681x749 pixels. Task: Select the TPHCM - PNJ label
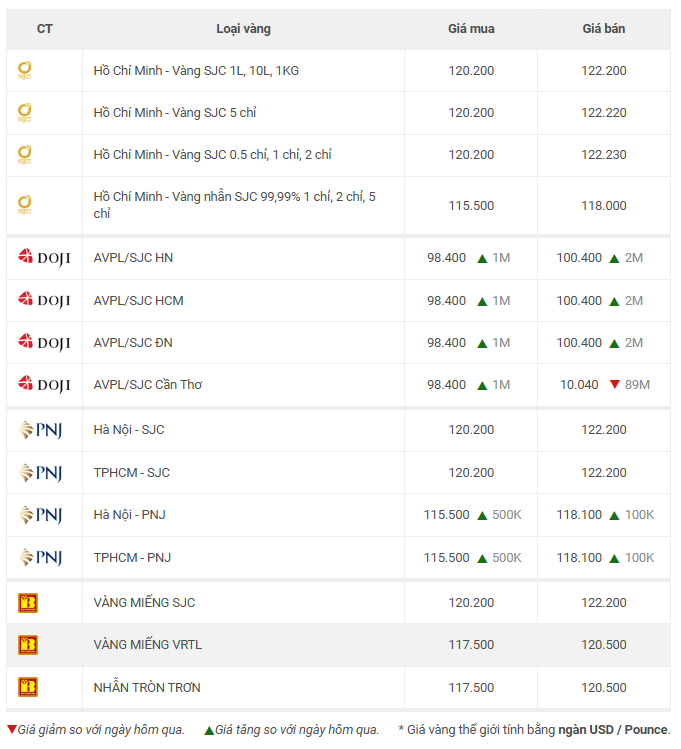tap(132, 557)
